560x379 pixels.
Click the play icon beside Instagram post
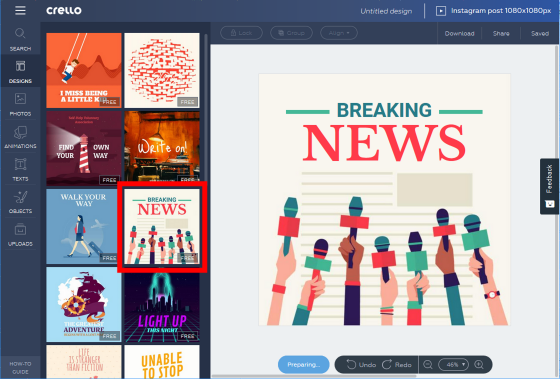coord(441,11)
